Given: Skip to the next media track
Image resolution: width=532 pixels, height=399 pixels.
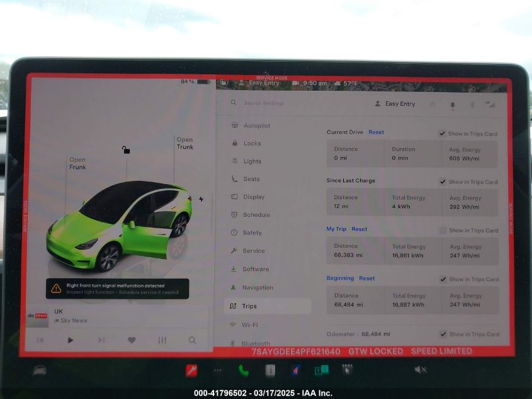Looking at the screenshot, I should tap(101, 340).
